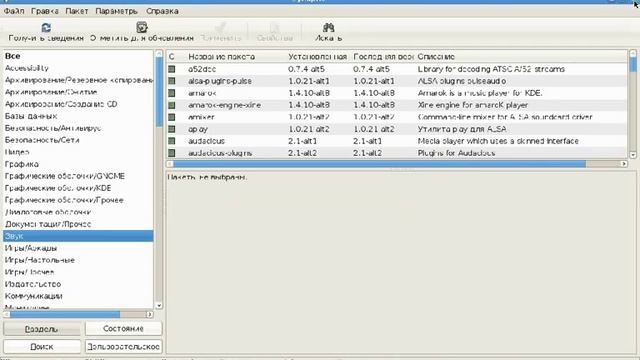Screen dimensions: 640x360
Task: Select Безопасность/Антивирус category
Action: pos(78,128)
